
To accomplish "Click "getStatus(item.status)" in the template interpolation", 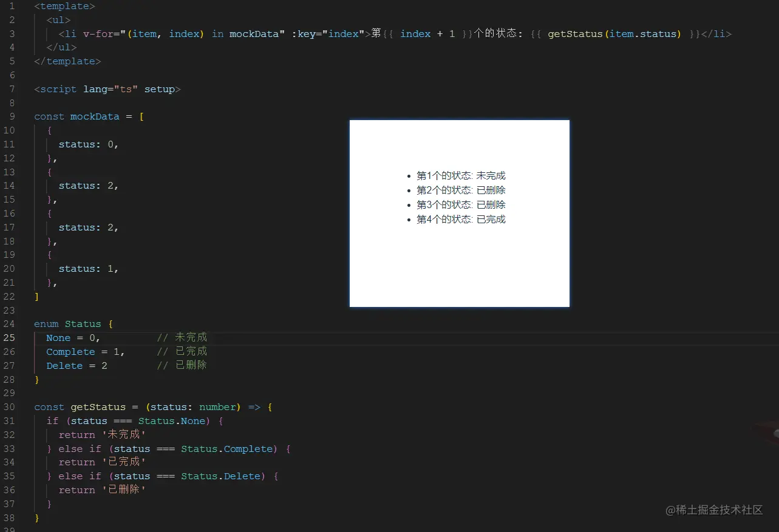I will click(x=614, y=34).
